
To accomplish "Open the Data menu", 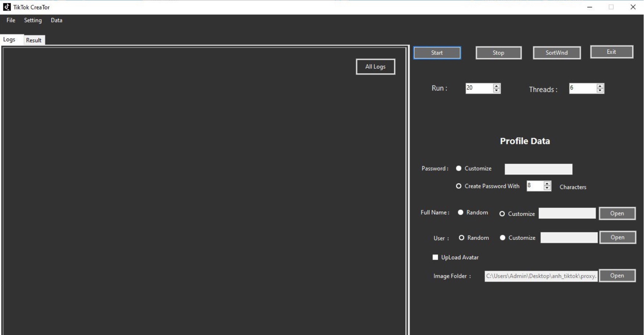I will (x=56, y=20).
